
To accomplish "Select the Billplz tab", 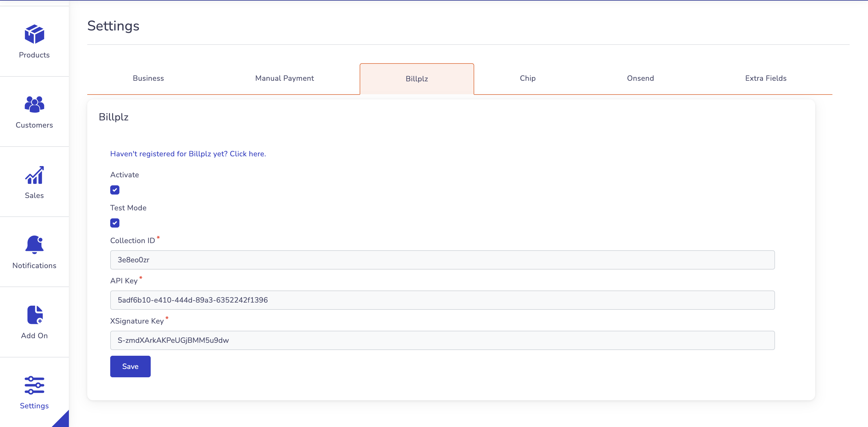I will (x=417, y=79).
